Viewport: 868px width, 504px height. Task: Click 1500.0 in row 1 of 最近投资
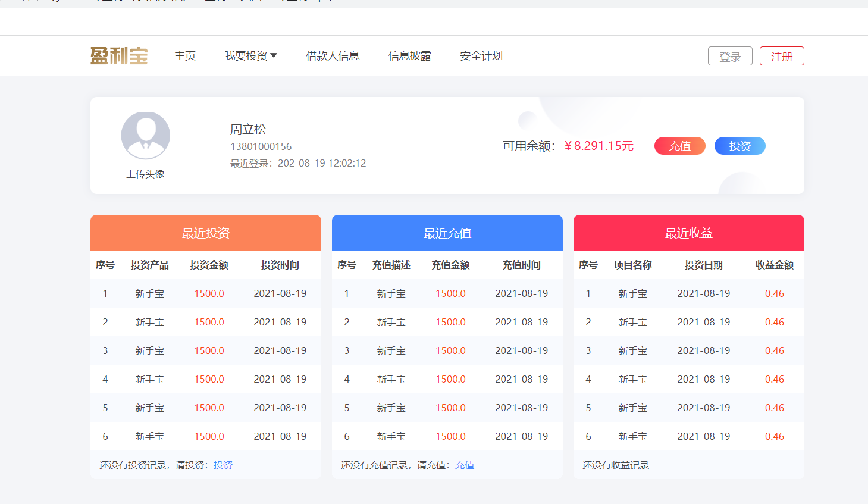pyautogui.click(x=209, y=293)
